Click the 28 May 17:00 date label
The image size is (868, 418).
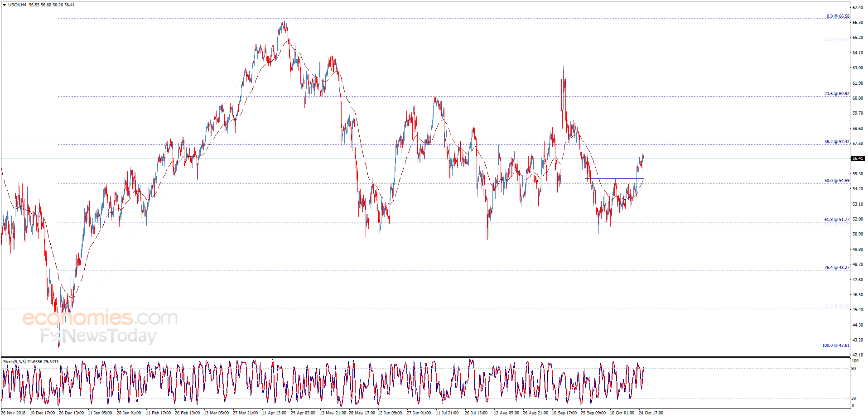point(362,413)
